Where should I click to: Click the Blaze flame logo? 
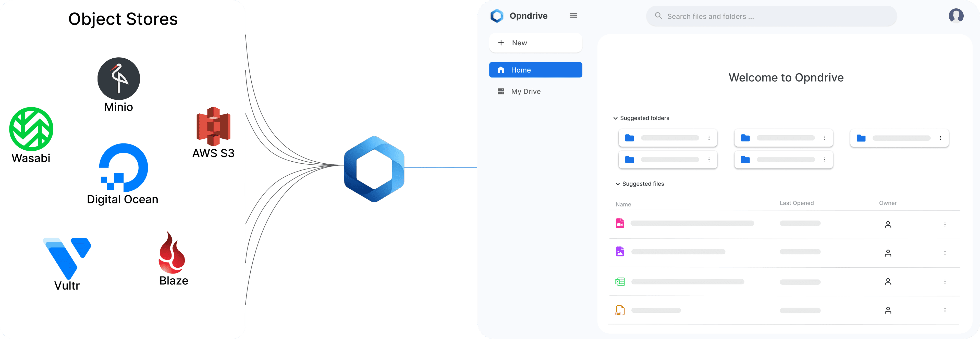pos(172,252)
